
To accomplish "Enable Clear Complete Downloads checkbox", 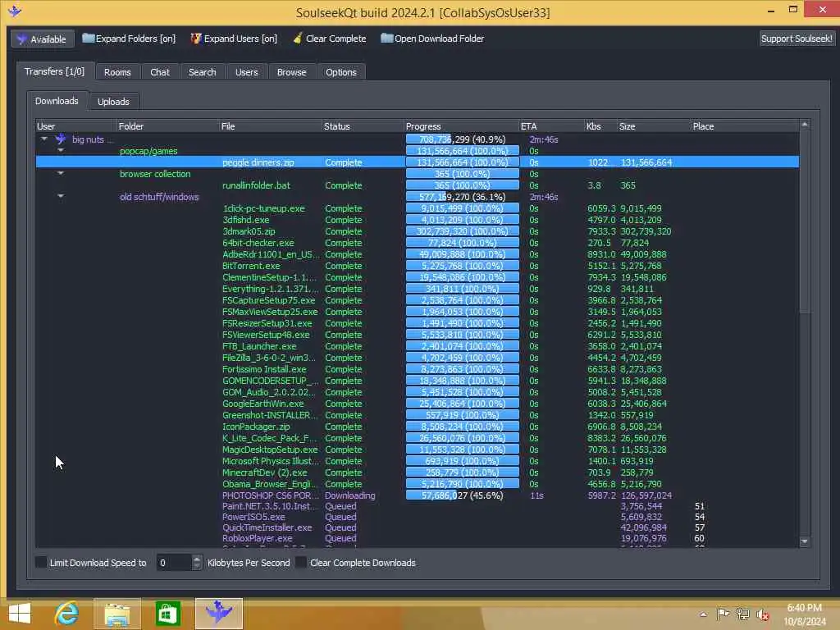I will [x=301, y=563].
